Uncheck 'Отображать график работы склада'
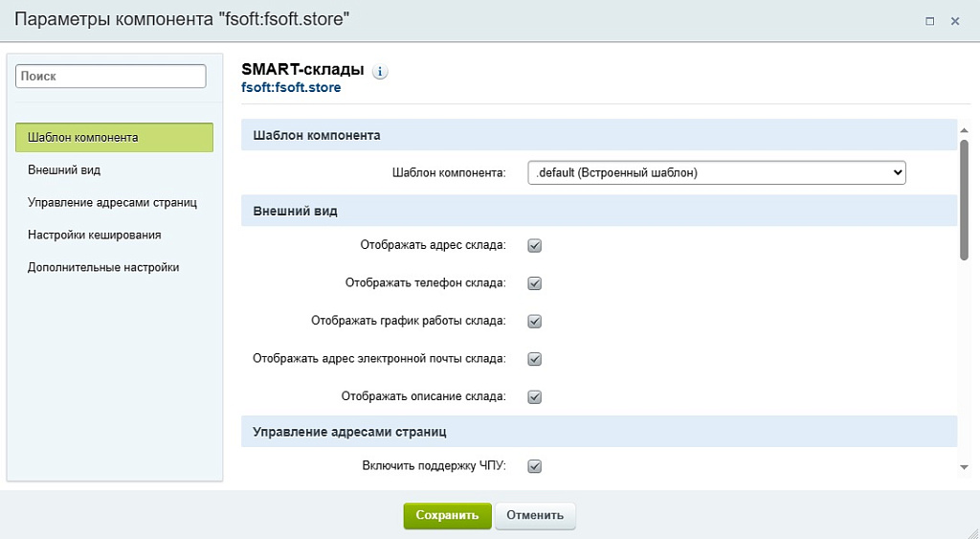This screenshot has height=539, width=980. tap(535, 321)
